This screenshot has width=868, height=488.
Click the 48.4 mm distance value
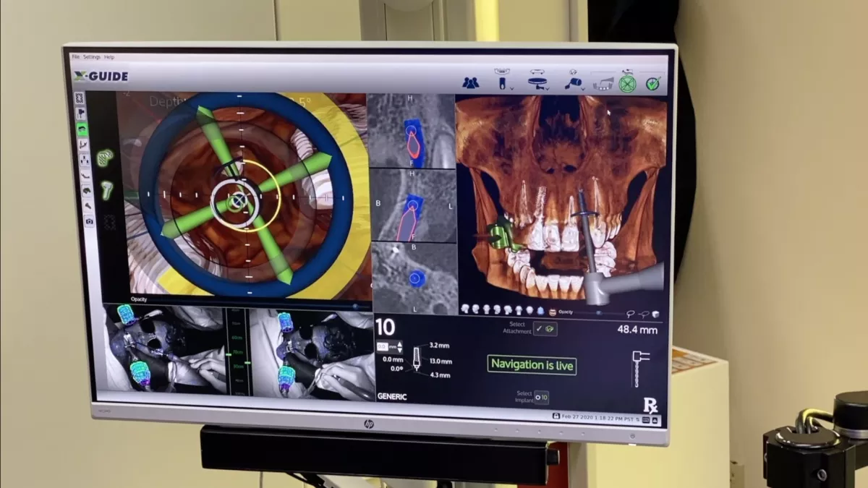pyautogui.click(x=637, y=330)
